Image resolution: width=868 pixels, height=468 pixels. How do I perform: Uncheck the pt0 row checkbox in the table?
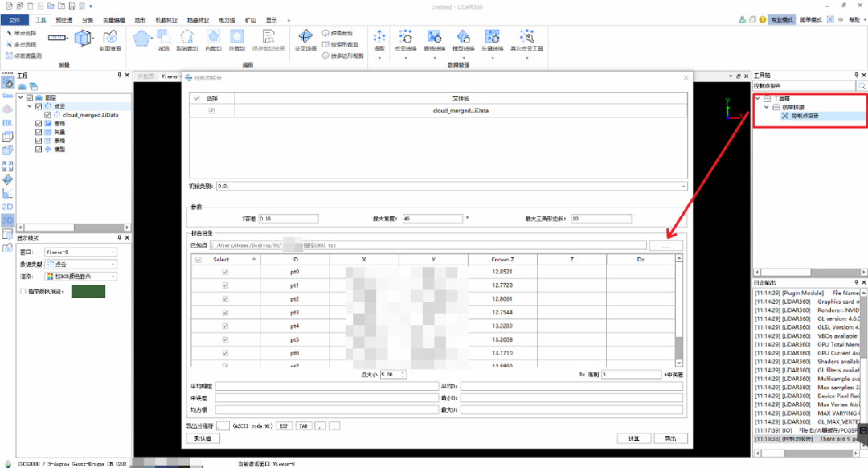point(225,272)
